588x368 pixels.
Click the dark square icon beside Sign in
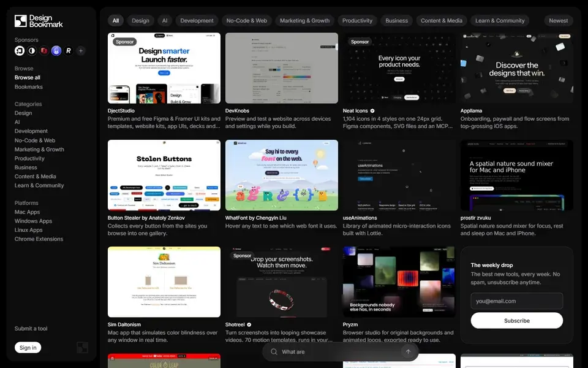click(x=83, y=347)
